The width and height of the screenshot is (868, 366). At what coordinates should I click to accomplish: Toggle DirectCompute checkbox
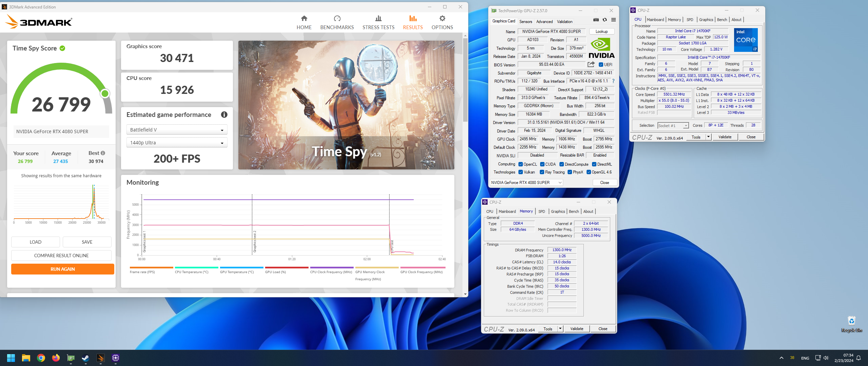click(x=561, y=164)
